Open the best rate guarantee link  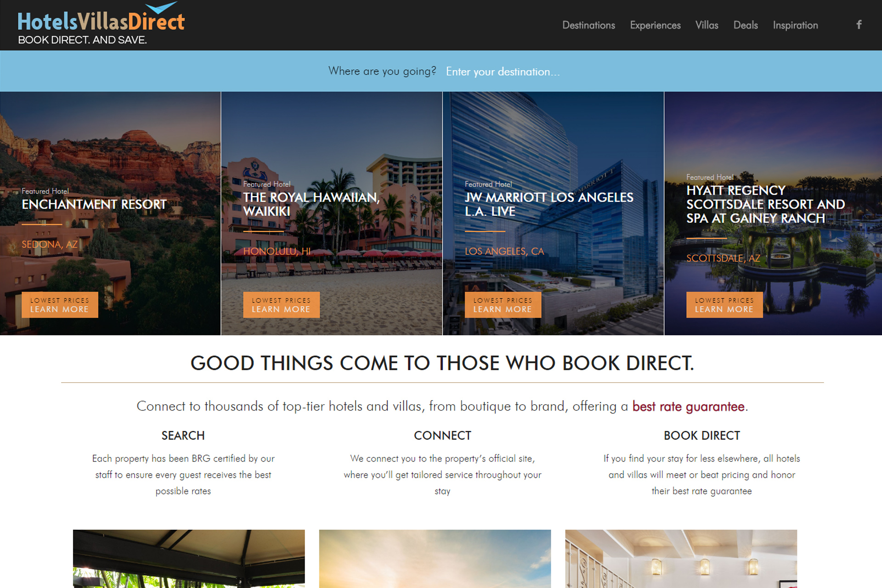pyautogui.click(x=688, y=407)
